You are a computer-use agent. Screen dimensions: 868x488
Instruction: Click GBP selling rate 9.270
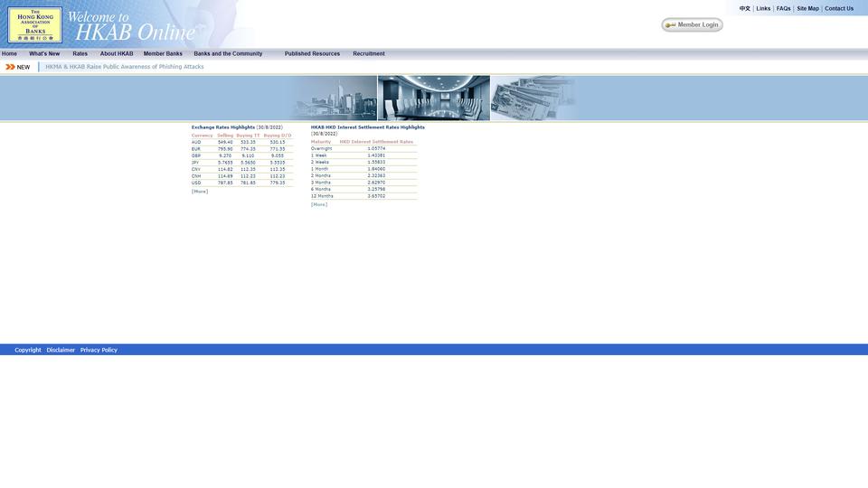(x=225, y=156)
